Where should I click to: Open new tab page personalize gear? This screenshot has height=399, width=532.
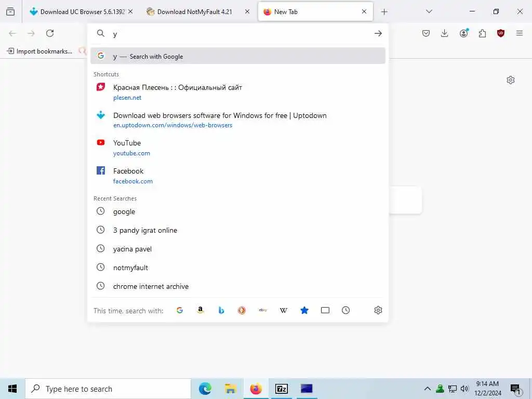[511, 80]
